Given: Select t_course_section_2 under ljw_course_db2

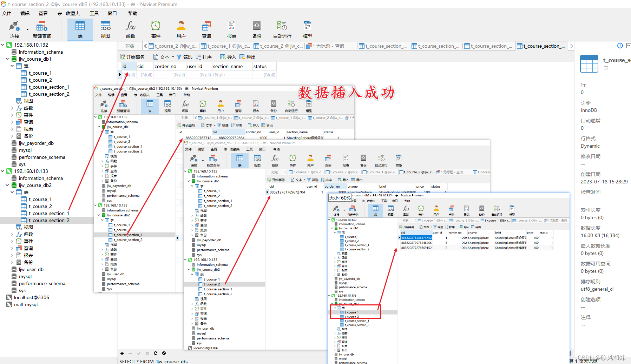Looking at the screenshot, I should point(49,220).
